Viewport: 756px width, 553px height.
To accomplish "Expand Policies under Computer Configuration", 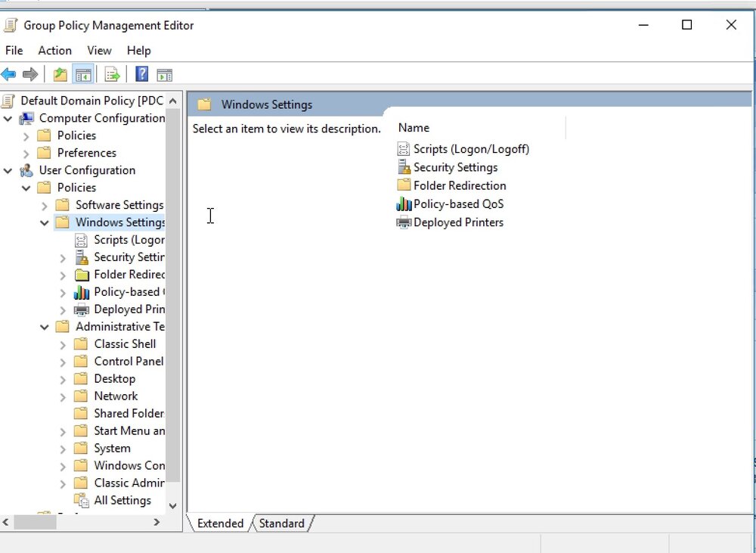I will [x=26, y=136].
